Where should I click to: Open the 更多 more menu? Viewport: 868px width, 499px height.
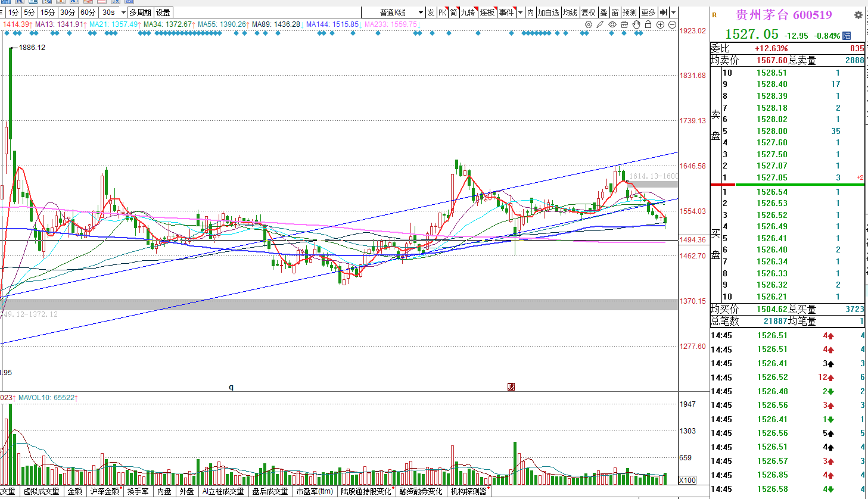(649, 12)
